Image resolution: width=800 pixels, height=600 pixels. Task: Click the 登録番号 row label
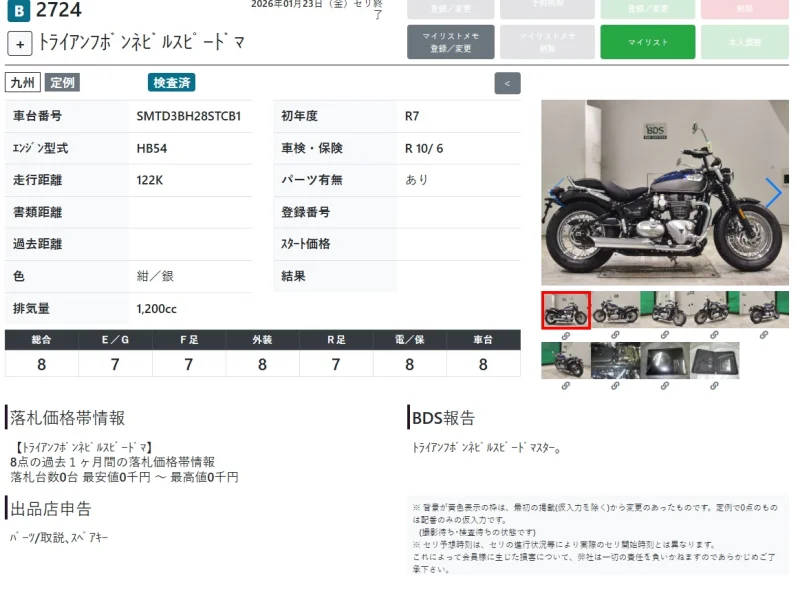[x=306, y=212]
